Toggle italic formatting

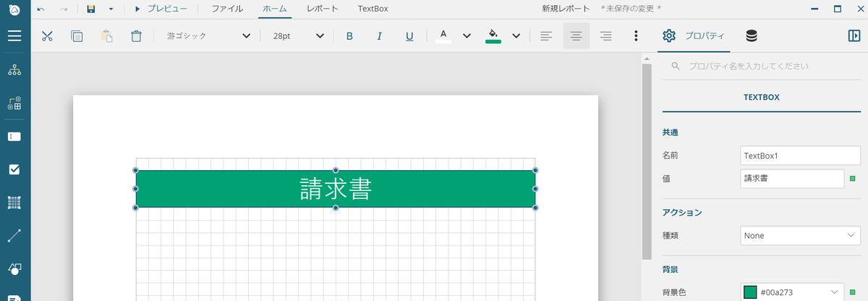[x=379, y=35]
